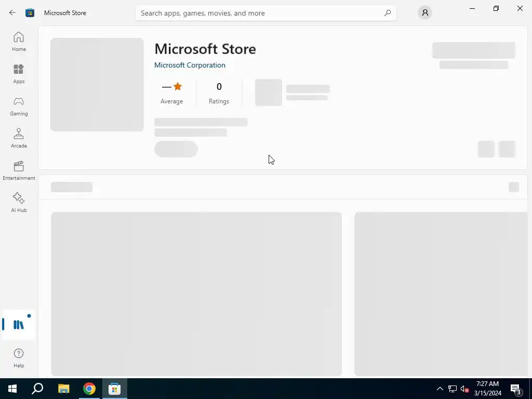
Task: Click the 0 Ratings count
Action: pyautogui.click(x=219, y=93)
